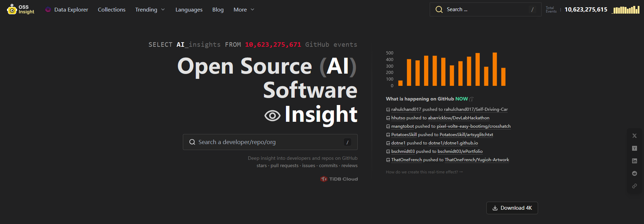Click the 'Deep insight into developers and repos' tagline
The height and width of the screenshot is (224, 644).
pos(303,158)
